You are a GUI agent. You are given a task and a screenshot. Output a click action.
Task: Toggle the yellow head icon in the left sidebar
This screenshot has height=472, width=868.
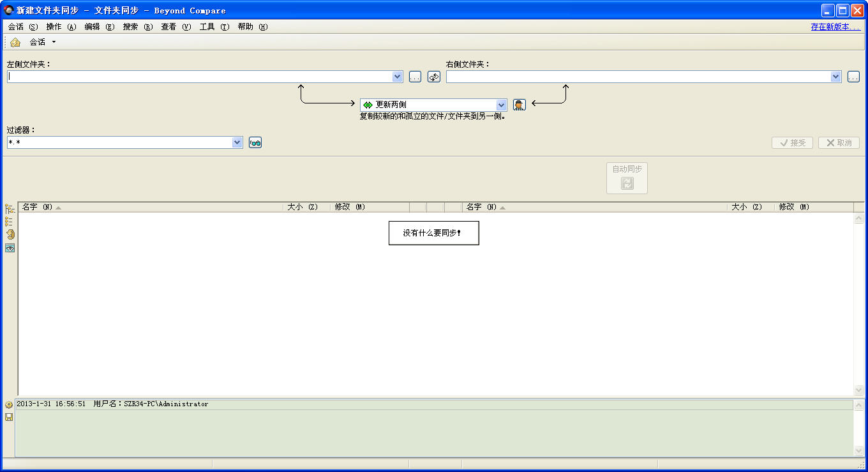click(x=10, y=234)
